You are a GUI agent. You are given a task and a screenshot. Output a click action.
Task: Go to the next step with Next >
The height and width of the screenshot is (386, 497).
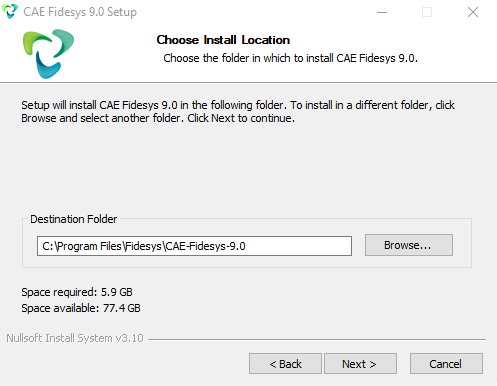(360, 364)
